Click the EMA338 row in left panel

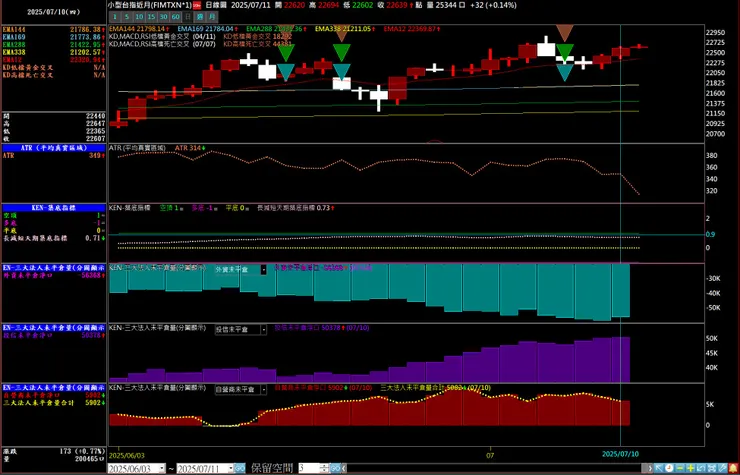[x=54, y=52]
